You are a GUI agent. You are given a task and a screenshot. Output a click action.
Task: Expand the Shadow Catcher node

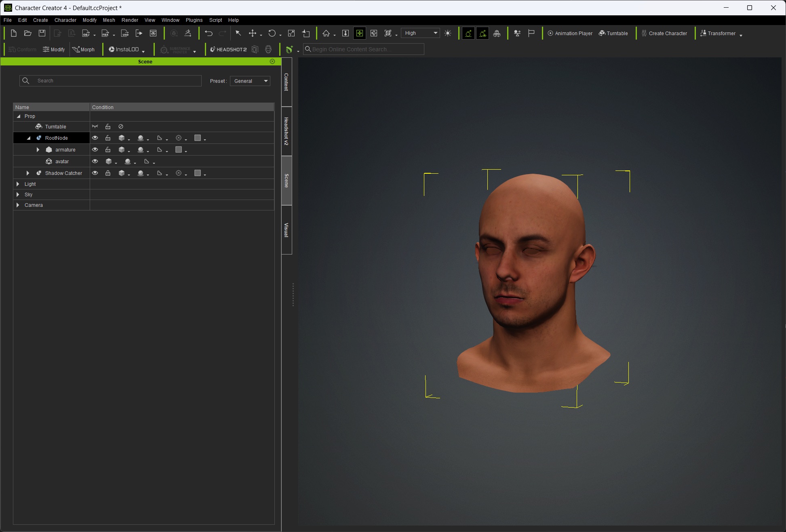pyautogui.click(x=27, y=173)
